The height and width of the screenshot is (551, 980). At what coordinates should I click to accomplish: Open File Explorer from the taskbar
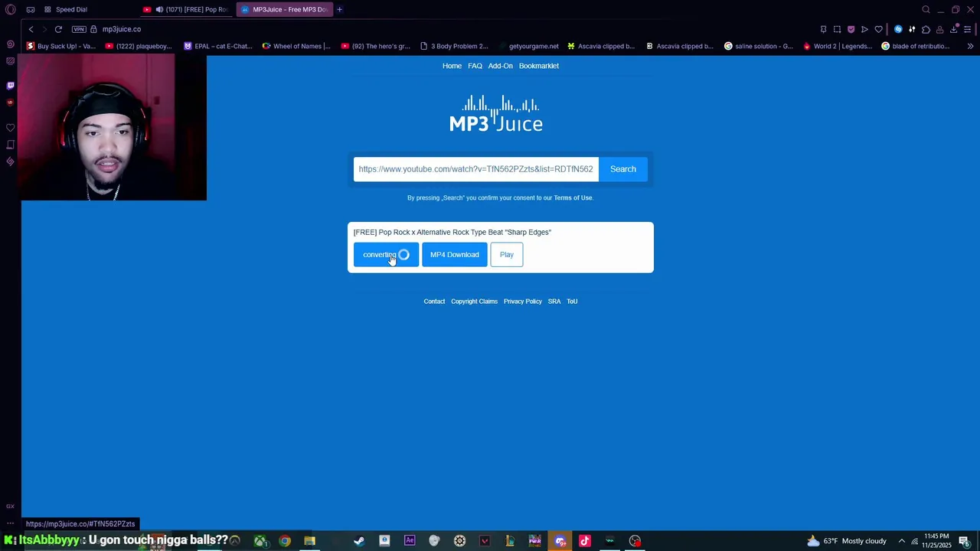click(309, 541)
